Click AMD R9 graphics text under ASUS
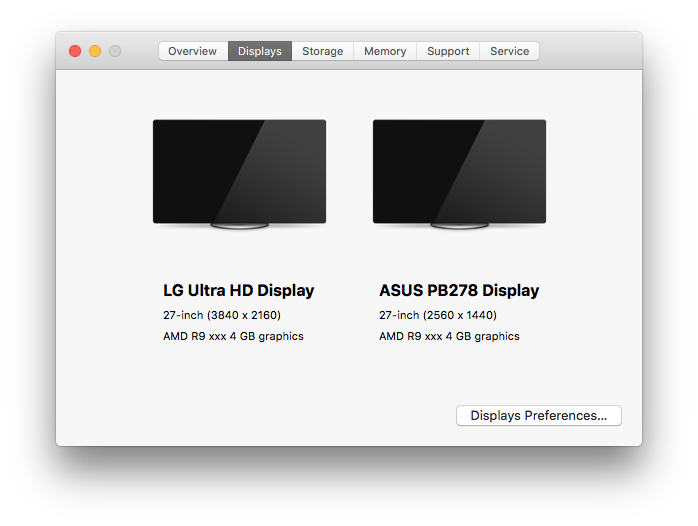698x526 pixels. [x=449, y=336]
